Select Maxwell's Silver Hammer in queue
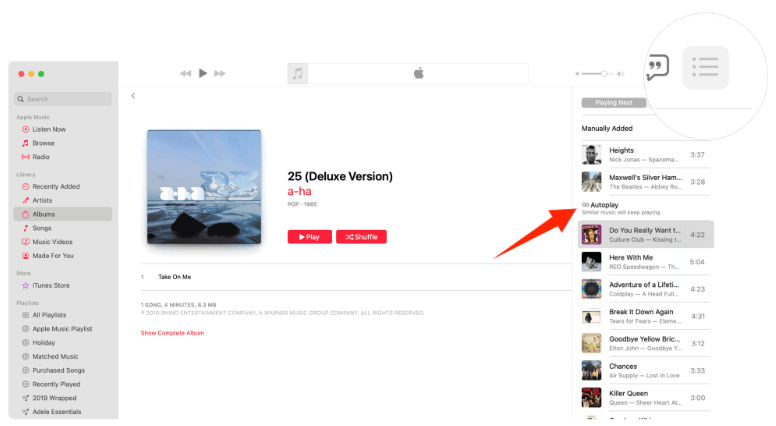Screen dimensions: 776x426 coord(646,182)
